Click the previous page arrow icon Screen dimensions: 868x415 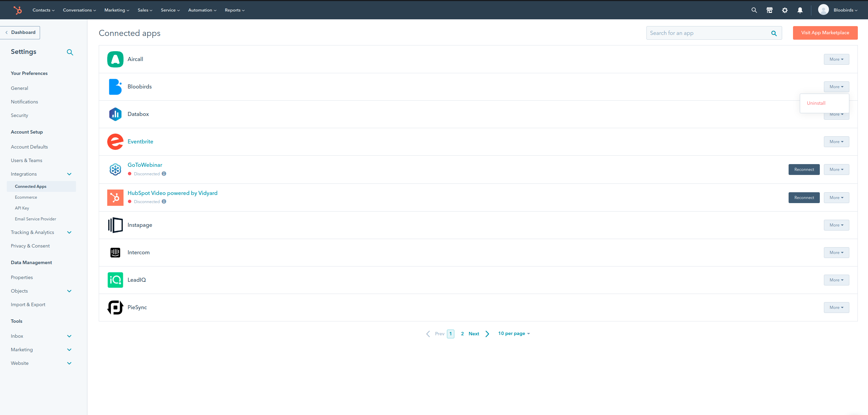click(428, 334)
